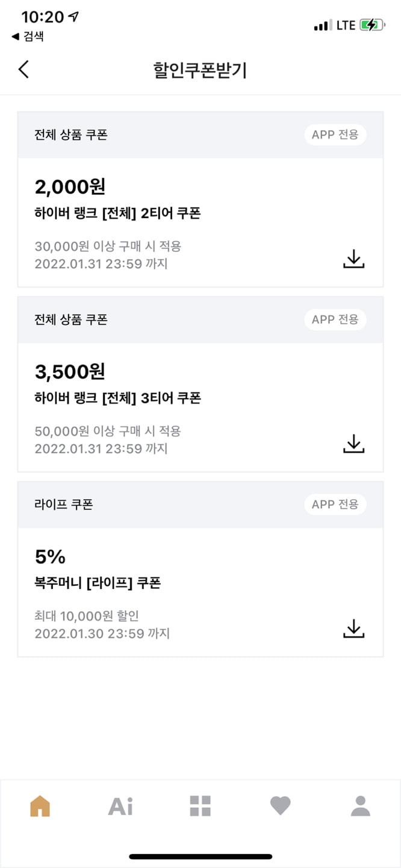Open the category grid icon

tap(200, 806)
